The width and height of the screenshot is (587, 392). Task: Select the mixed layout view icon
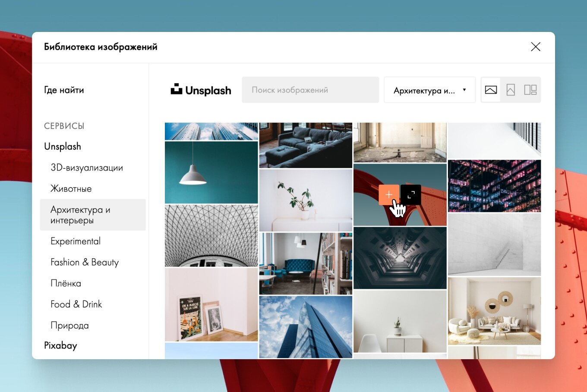(x=530, y=90)
